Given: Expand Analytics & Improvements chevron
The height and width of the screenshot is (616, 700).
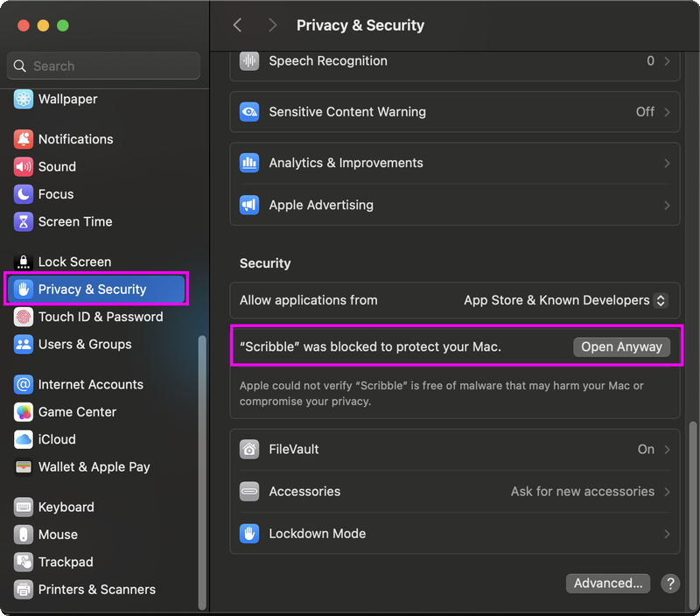Looking at the screenshot, I should 667,164.
